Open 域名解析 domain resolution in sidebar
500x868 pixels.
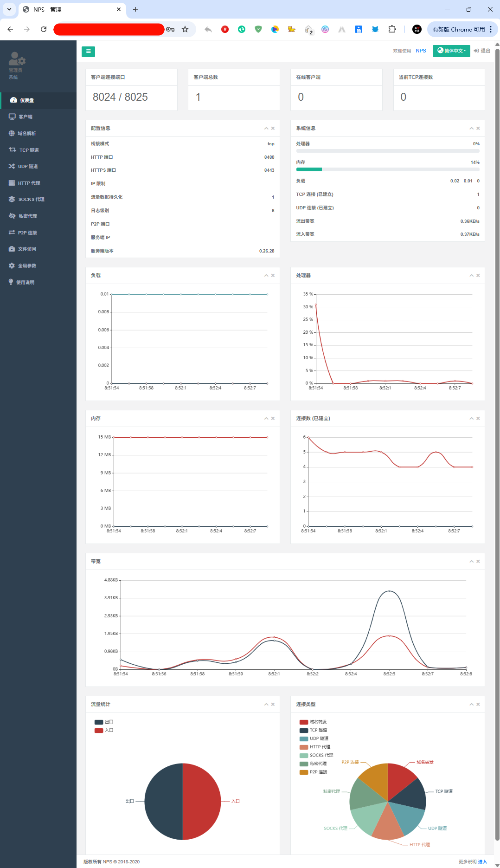coord(26,134)
